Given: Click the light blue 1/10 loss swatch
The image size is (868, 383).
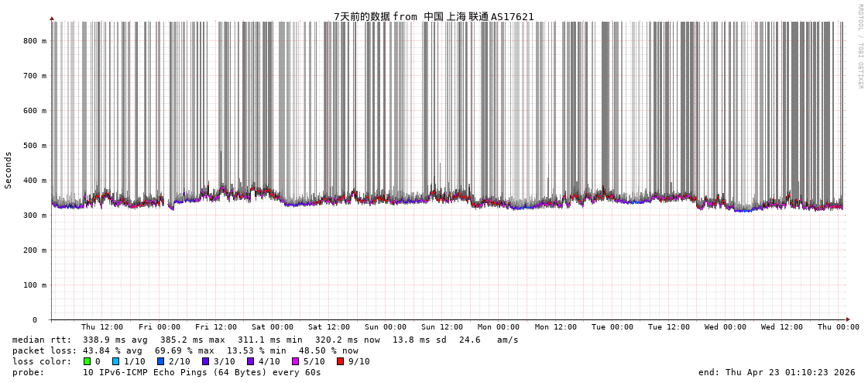Looking at the screenshot, I should point(116,361).
